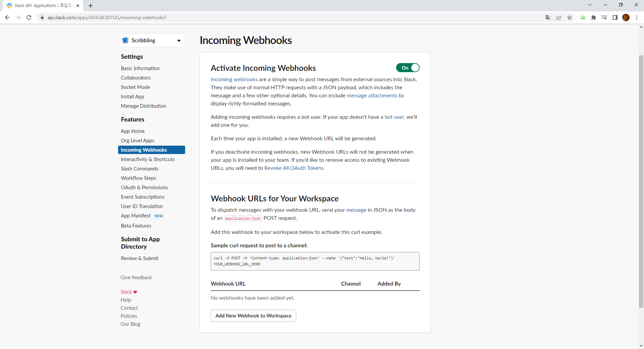Open the Chrome three-dot menu
644x349 pixels.
(637, 17)
